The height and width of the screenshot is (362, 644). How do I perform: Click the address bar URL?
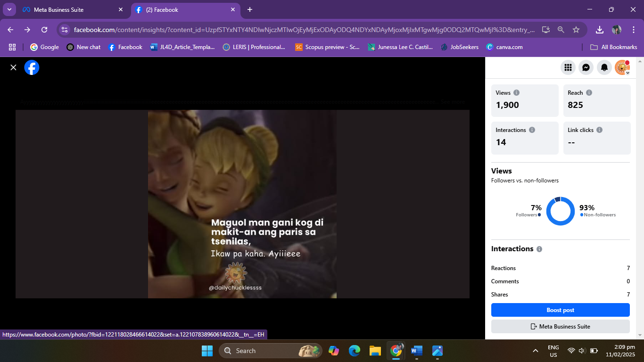coord(304,30)
